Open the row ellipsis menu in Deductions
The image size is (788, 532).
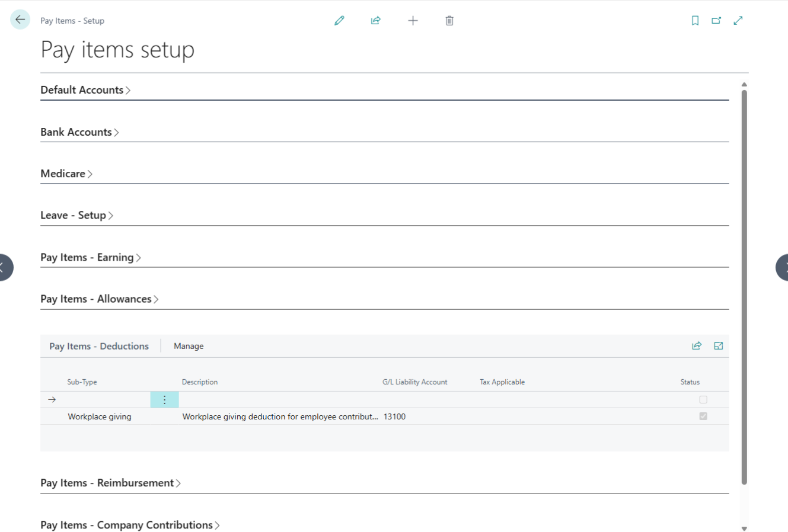click(164, 399)
